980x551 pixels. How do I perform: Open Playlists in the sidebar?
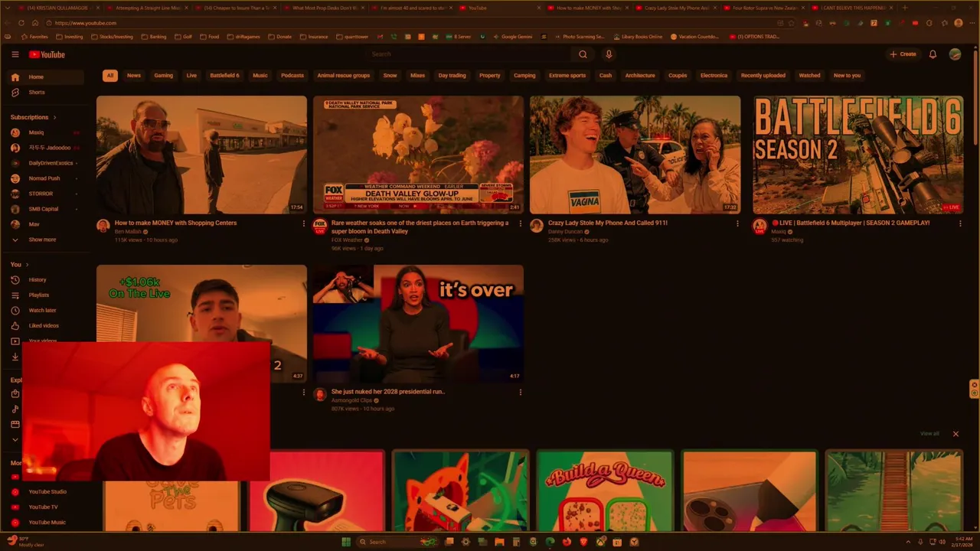click(x=47, y=295)
